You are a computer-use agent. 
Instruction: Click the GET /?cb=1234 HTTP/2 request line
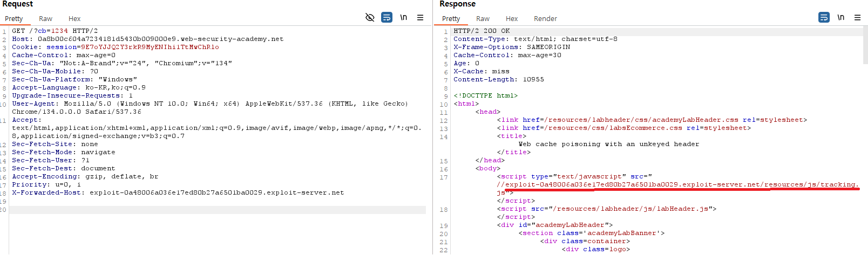(x=55, y=31)
